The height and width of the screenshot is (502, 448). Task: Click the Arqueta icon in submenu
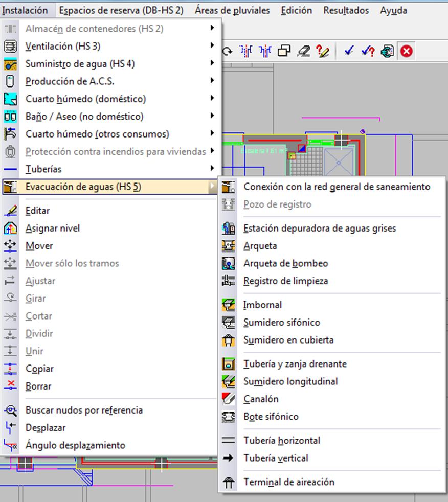coord(229,246)
